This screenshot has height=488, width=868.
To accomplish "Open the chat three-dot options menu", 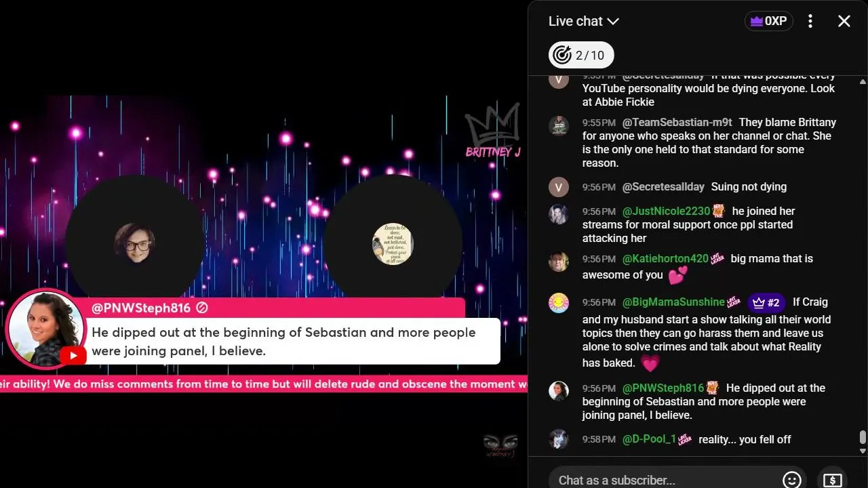I will pos(810,21).
